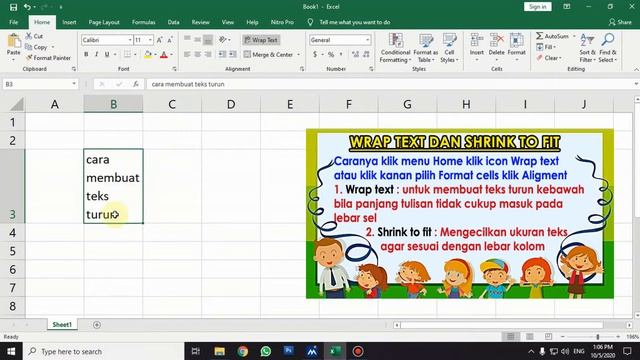Image resolution: width=640 pixels, height=360 pixels.
Task: Open the File tab
Action: pyautogui.click(x=13, y=22)
